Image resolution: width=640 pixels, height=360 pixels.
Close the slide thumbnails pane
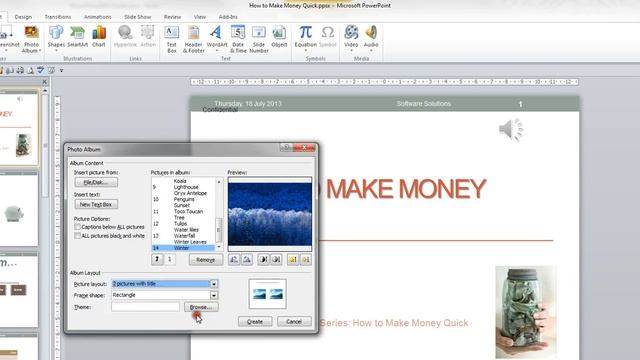[x=44, y=82]
